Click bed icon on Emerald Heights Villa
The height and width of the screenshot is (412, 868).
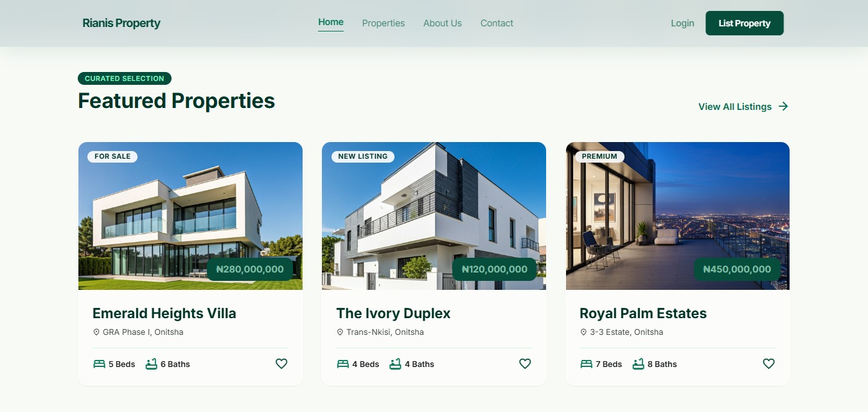[x=99, y=364]
